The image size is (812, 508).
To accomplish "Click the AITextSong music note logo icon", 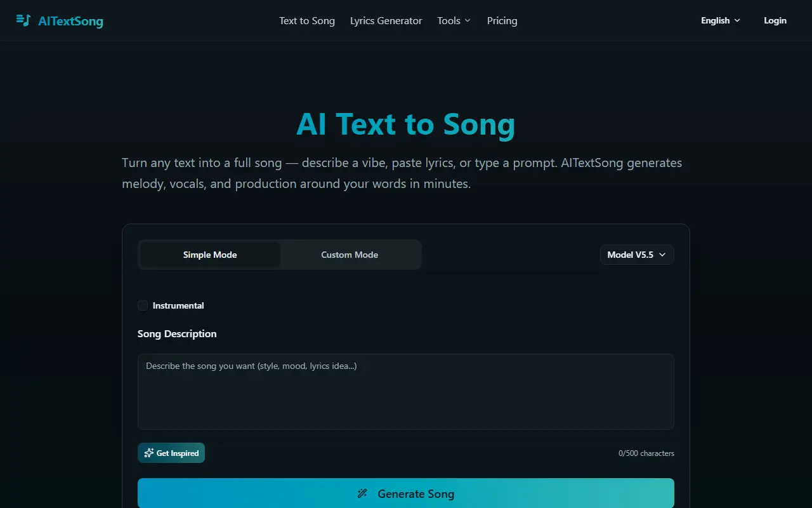I will pos(23,20).
